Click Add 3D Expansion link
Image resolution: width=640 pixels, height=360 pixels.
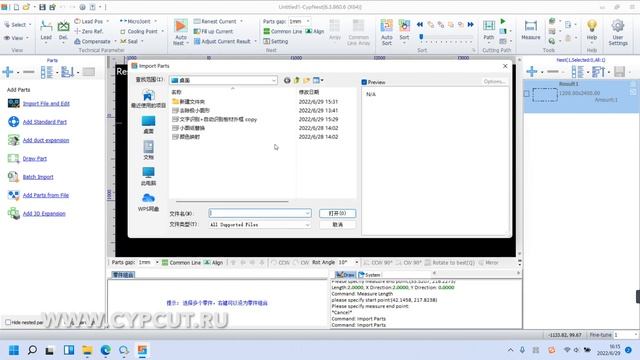click(44, 214)
